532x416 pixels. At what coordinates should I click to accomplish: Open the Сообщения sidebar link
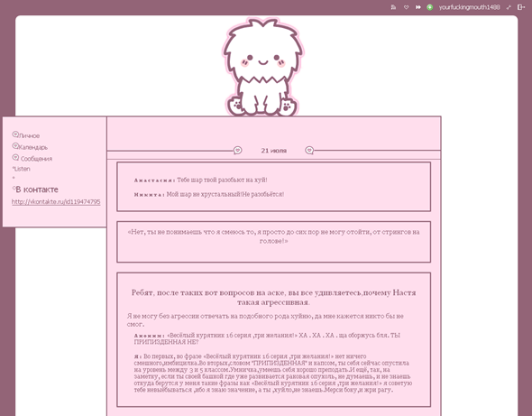(36, 159)
